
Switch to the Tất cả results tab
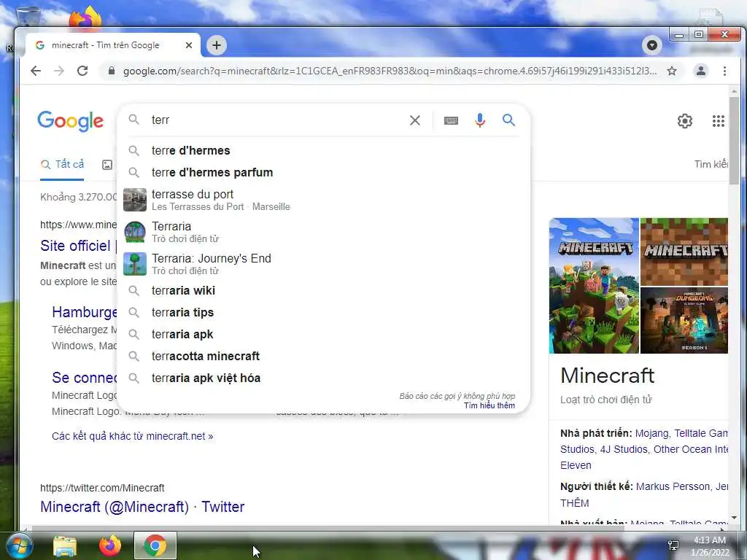63,164
